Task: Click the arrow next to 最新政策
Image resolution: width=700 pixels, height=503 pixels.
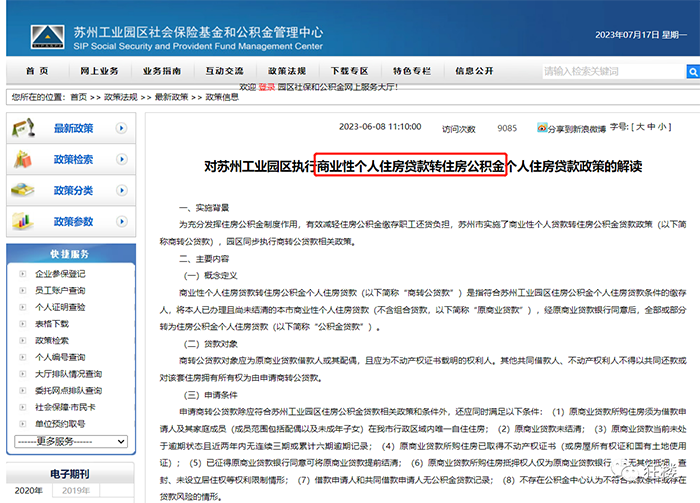Action: (121, 128)
